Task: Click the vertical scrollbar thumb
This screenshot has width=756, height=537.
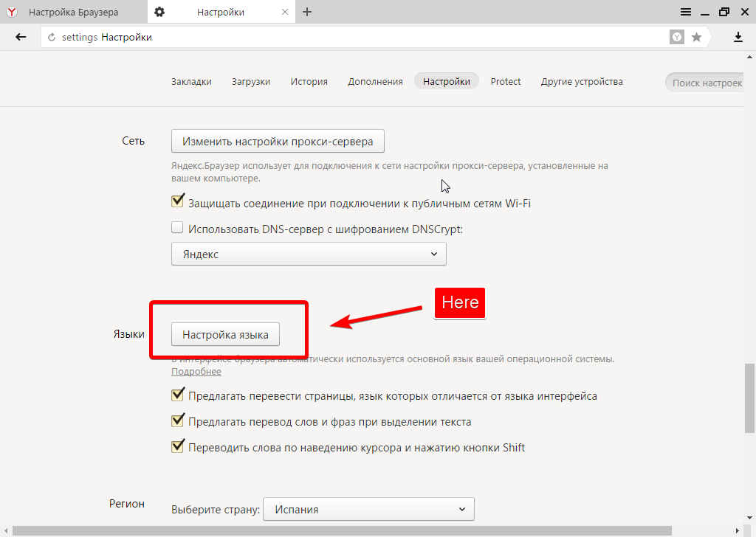Action: pos(749,398)
